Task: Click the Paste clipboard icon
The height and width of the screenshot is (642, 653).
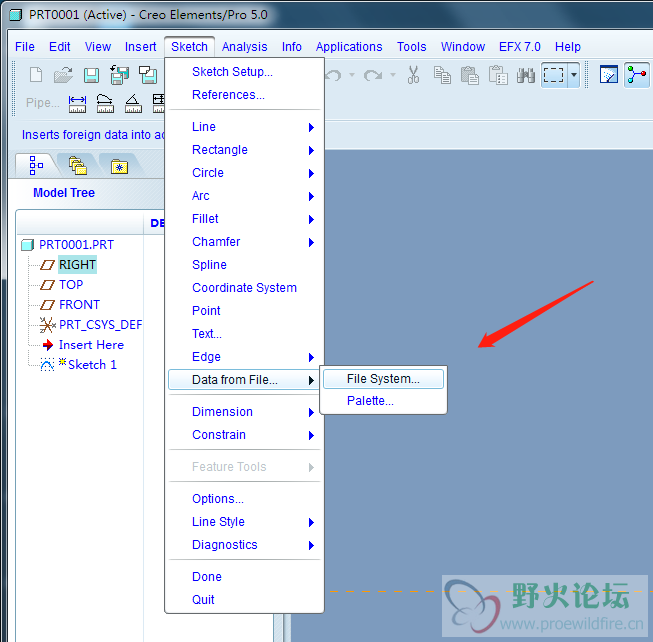Action: tap(470, 75)
